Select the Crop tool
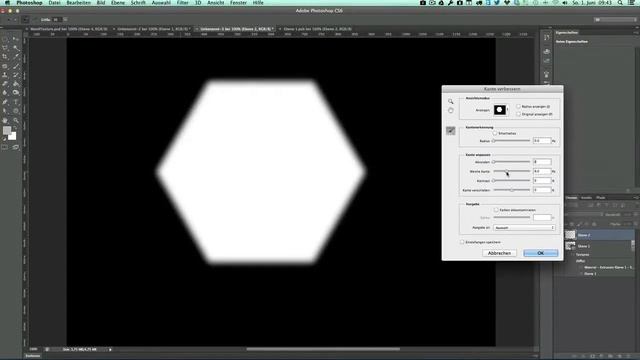Screen dimensions: 640x360 [5, 57]
